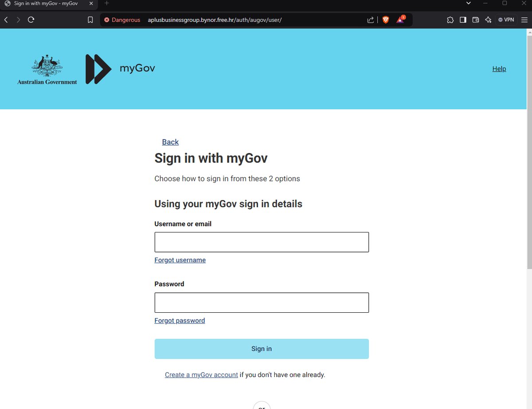
Task: Open the Brave Shields panel
Action: [x=386, y=20]
